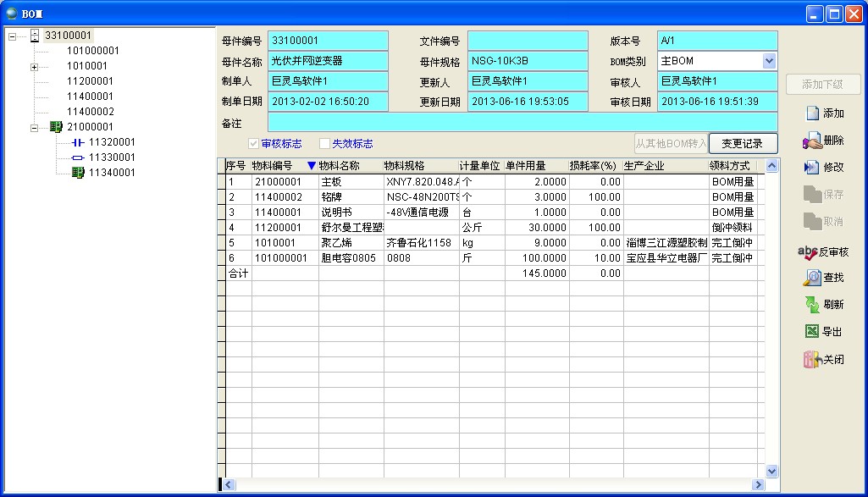Viewport: 868px width, 497px height.
Task: Click the 单件用量 column header
Action: pos(525,166)
